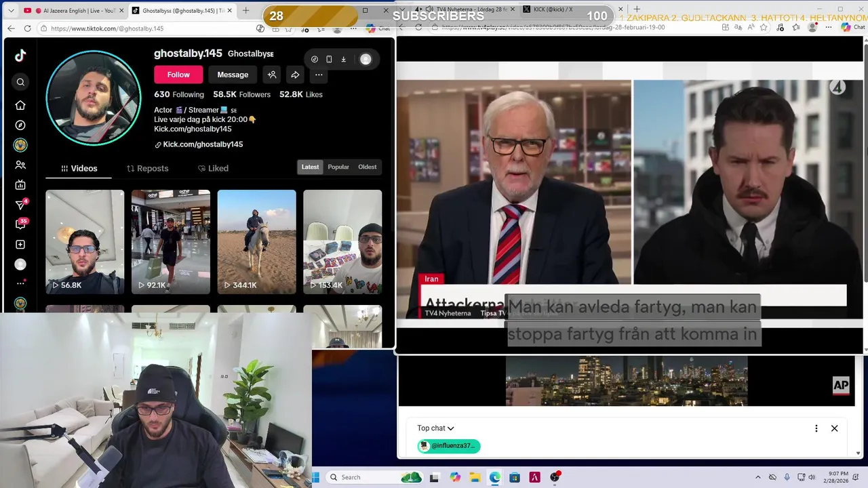Click the chat panel scrollbar down arrow
868x488 pixels.
tap(859, 453)
